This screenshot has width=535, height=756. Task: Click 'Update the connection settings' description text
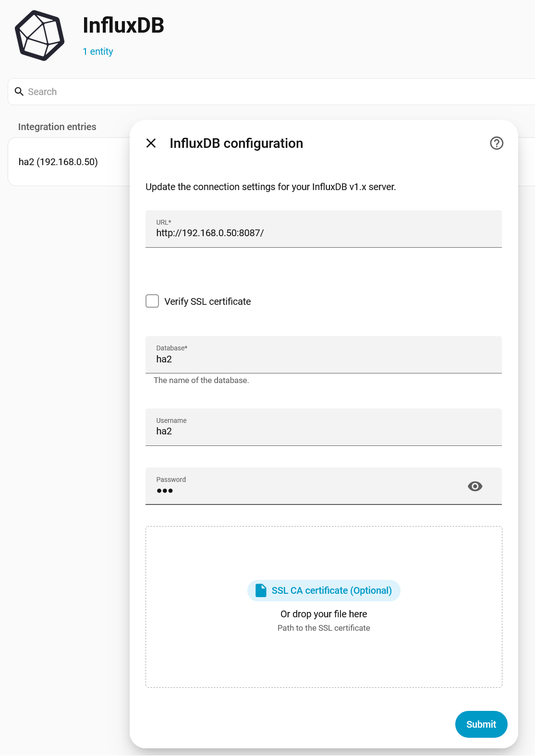pyautogui.click(x=271, y=187)
